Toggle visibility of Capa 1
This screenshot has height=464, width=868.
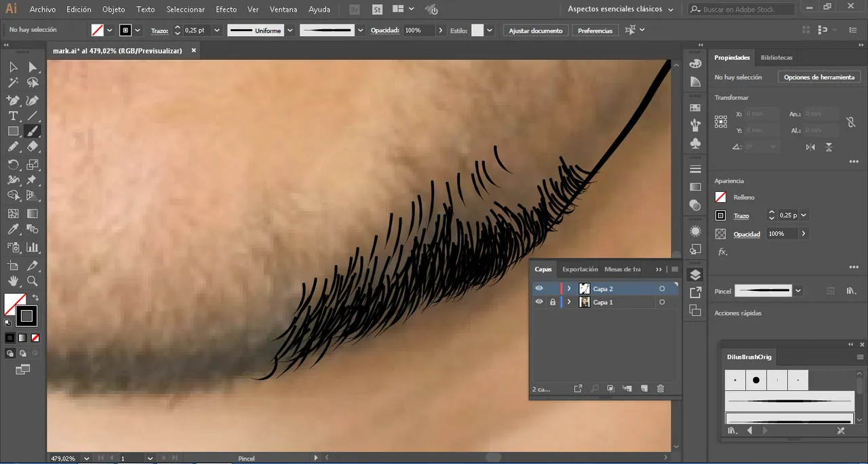click(x=539, y=302)
